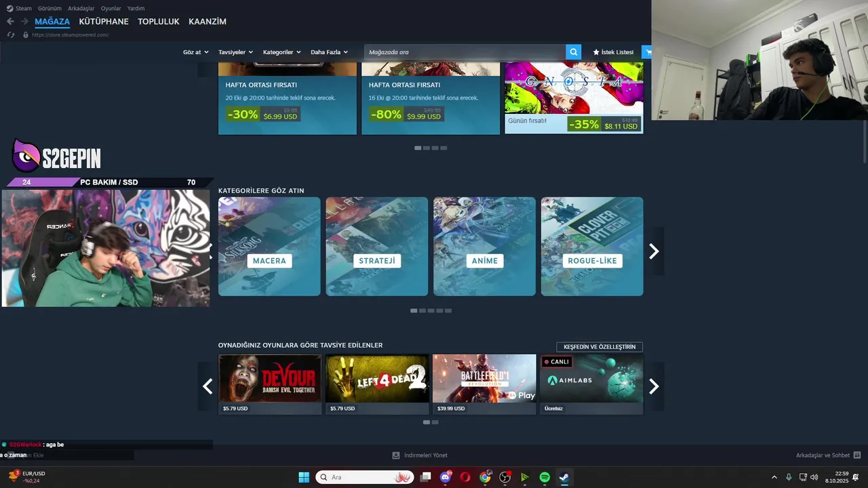The image size is (868, 488).
Task: Expand the Tavsiyeler dropdown
Action: [235, 52]
